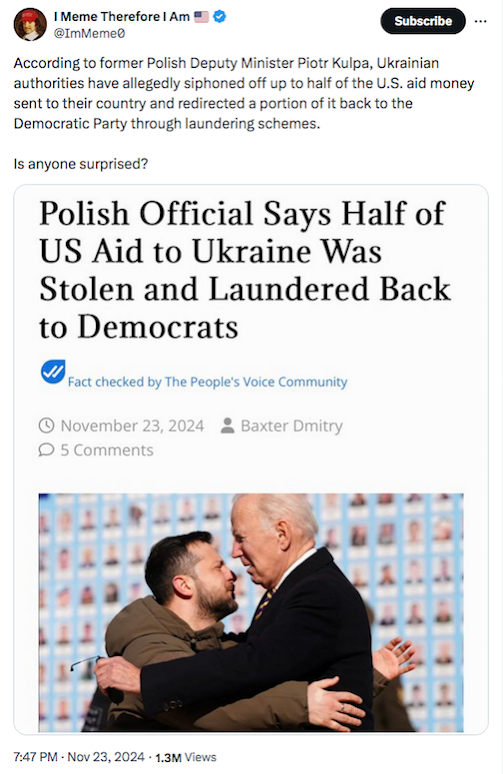Click the blue verified badge next to account name
Image resolution: width=503 pixels, height=774 pixels.
tap(220, 16)
